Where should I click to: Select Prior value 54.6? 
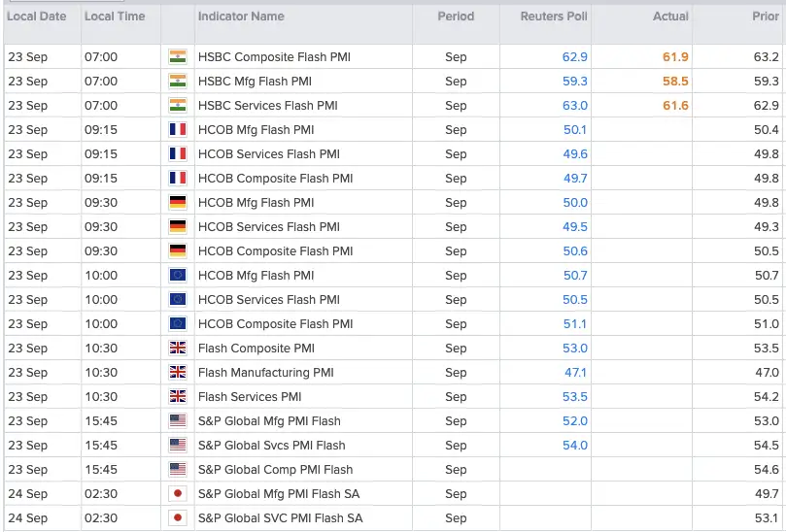[767, 470]
